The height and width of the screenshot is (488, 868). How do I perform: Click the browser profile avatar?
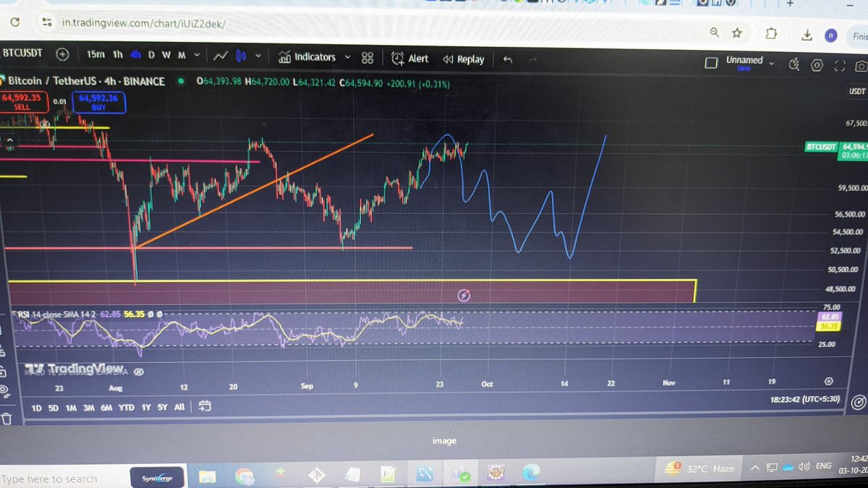(x=830, y=35)
